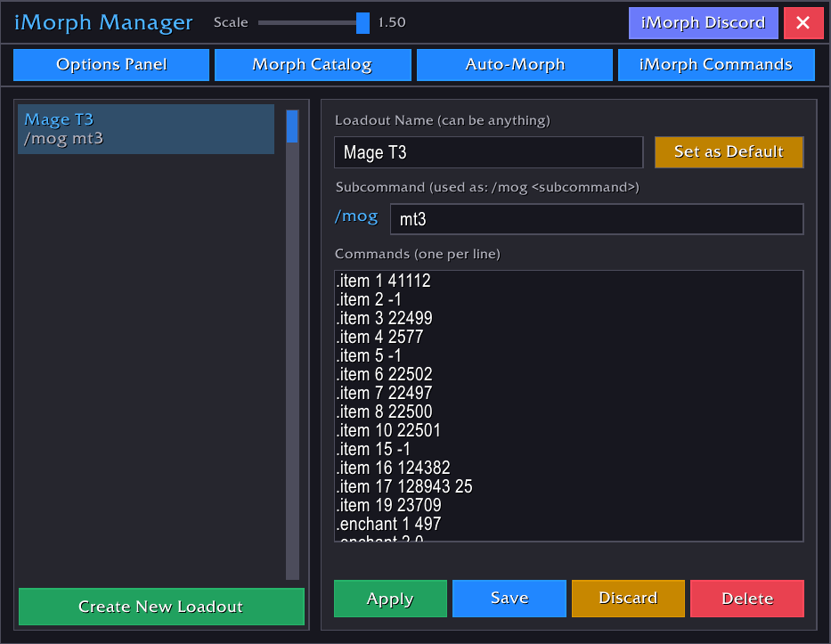Click the line '.item 19 23709'

[x=389, y=505]
